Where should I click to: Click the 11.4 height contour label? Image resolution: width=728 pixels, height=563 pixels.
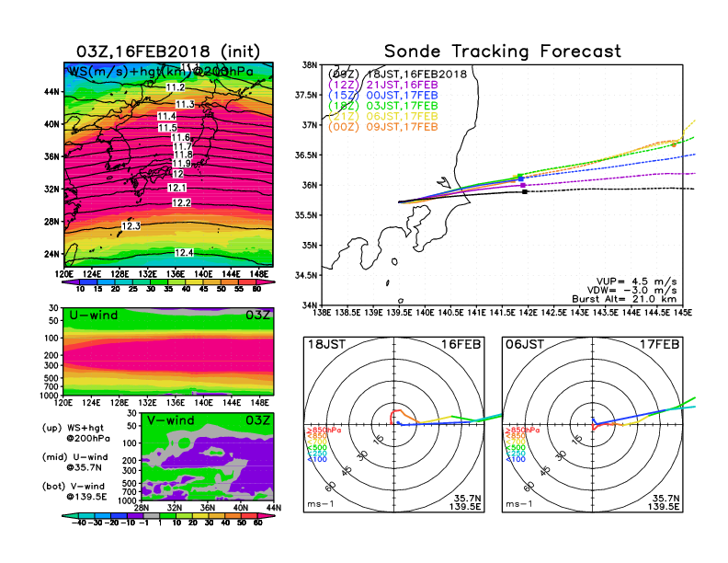pos(166,116)
